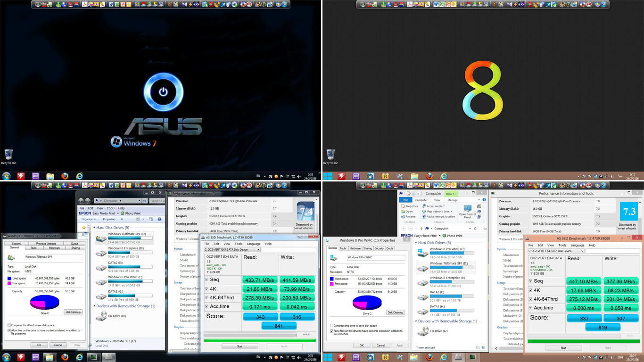The image size is (644, 362).
Task: Click Start in AS SSD scoring 841
Action: point(239,346)
